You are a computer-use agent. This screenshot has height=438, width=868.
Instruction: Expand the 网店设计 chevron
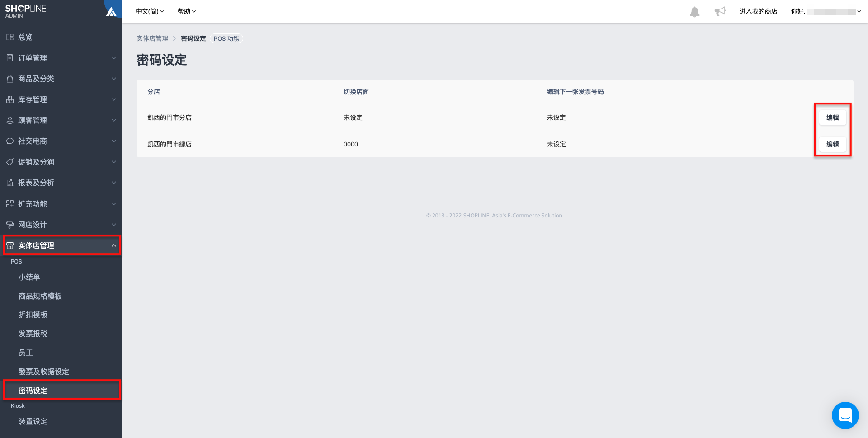114,225
